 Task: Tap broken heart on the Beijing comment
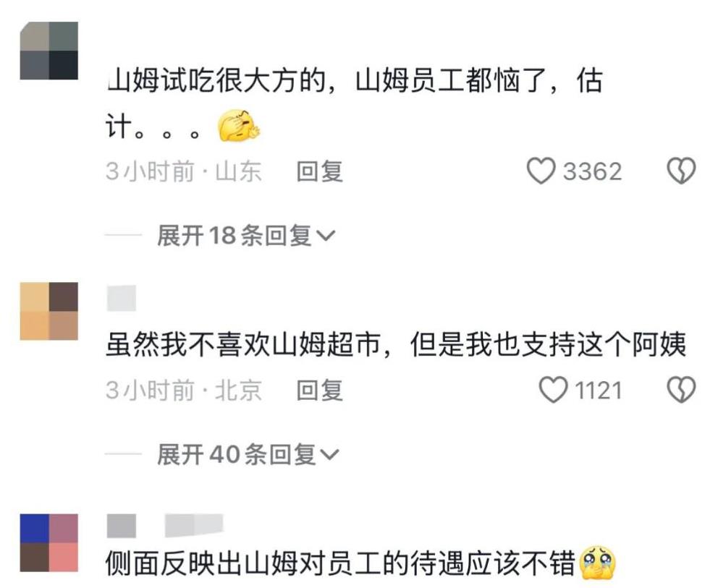pos(681,390)
